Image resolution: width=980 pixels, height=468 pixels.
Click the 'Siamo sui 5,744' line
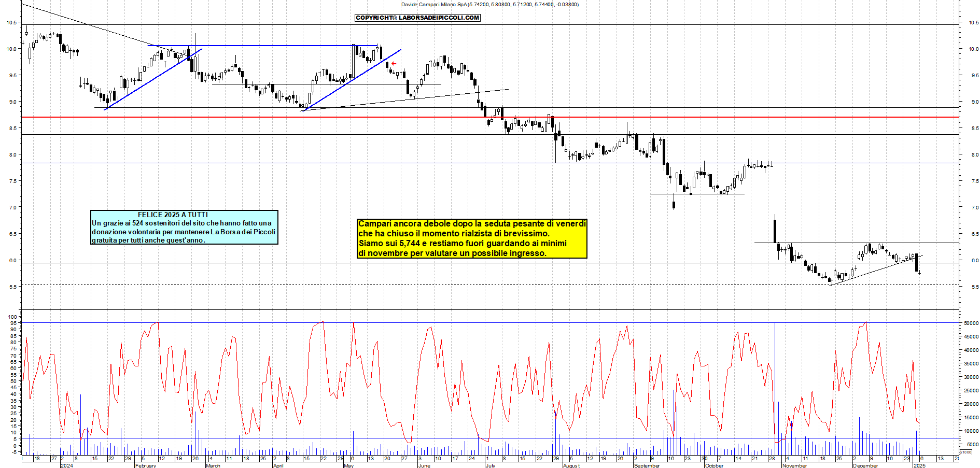[463, 243]
